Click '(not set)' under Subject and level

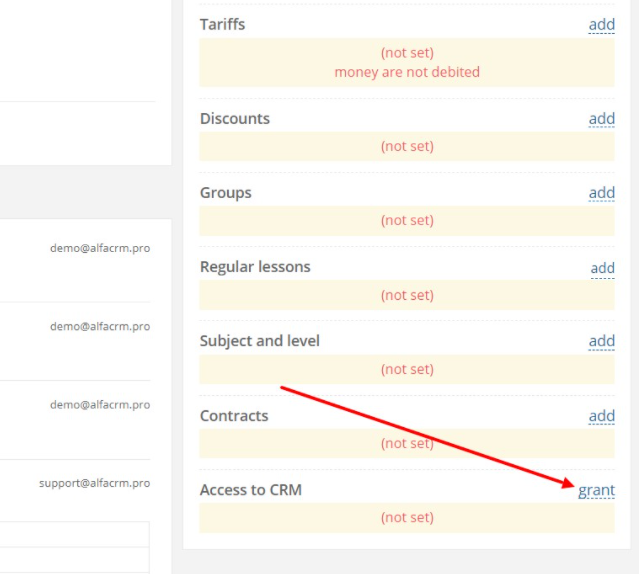407,369
